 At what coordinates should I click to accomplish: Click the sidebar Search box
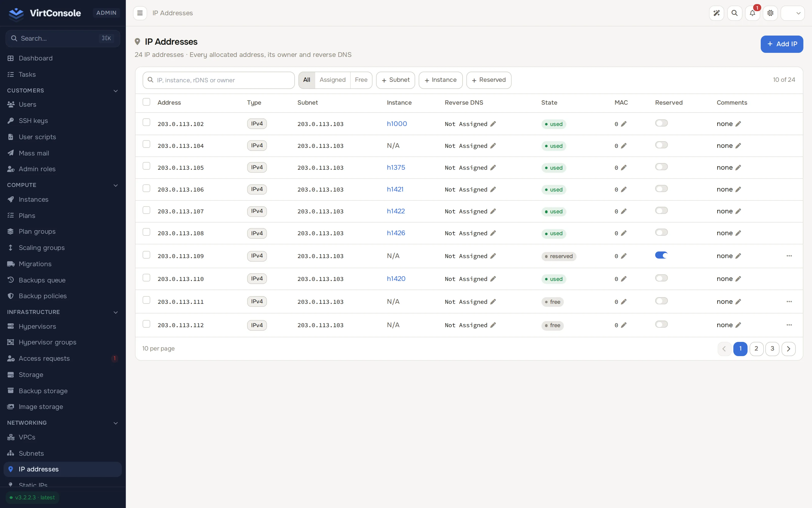point(63,39)
